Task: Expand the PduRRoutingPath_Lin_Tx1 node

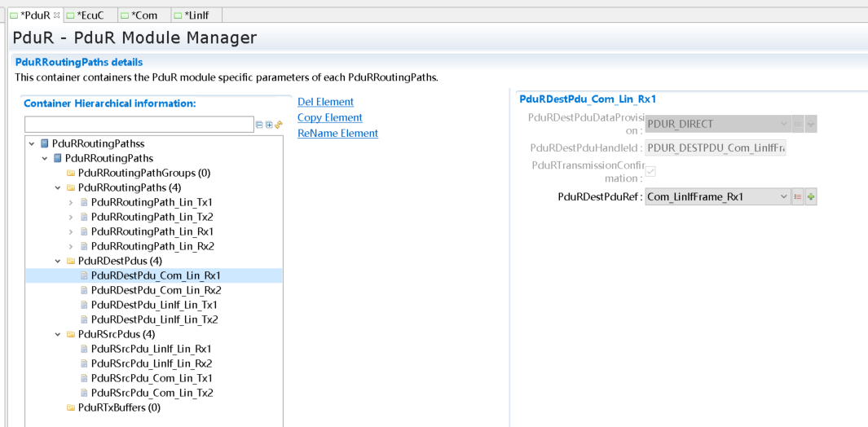Action: [71, 202]
